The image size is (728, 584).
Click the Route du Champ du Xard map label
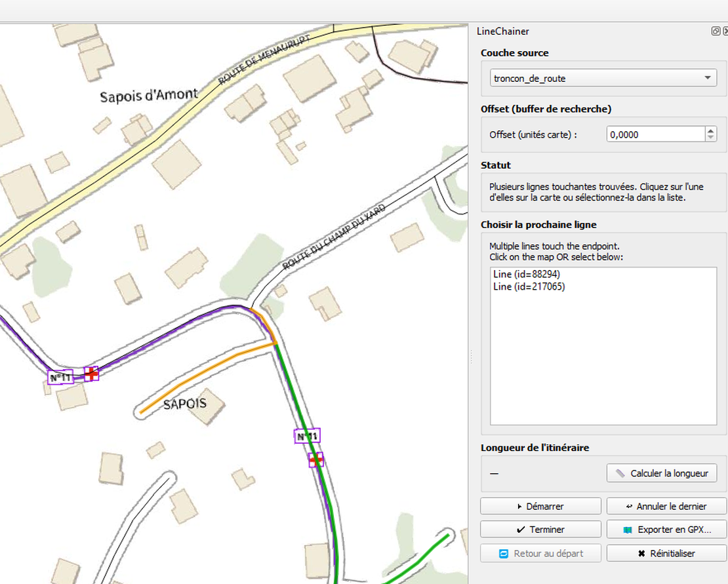tap(333, 237)
